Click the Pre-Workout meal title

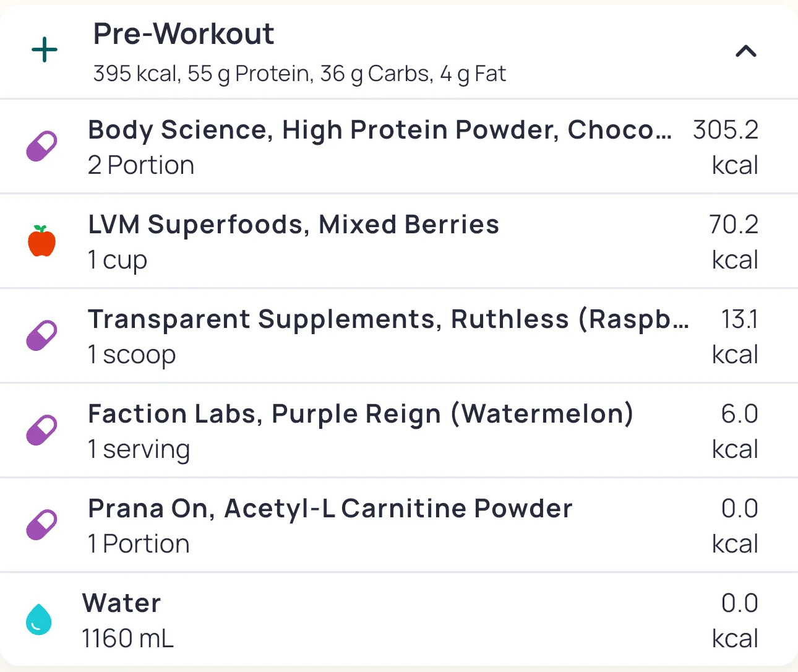(183, 34)
